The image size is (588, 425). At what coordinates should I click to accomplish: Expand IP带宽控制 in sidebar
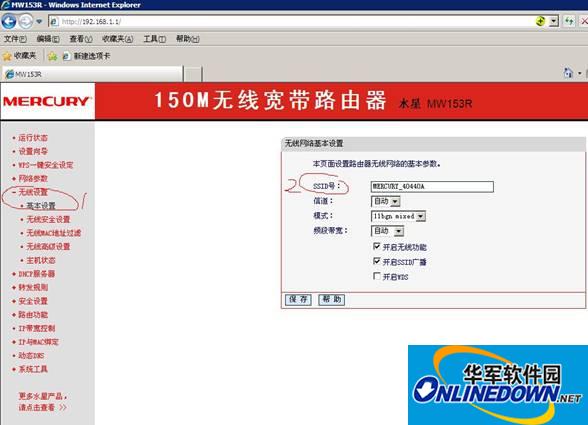(37, 328)
